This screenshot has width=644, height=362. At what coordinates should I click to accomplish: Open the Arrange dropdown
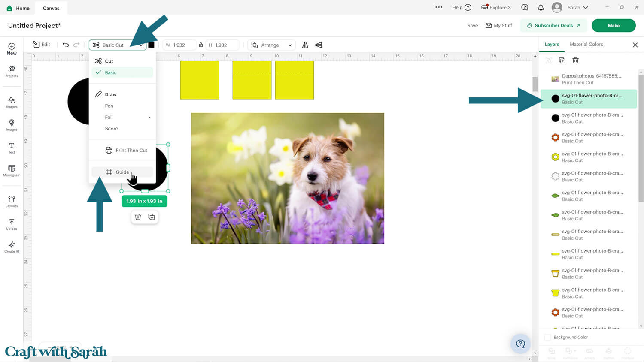(272, 45)
